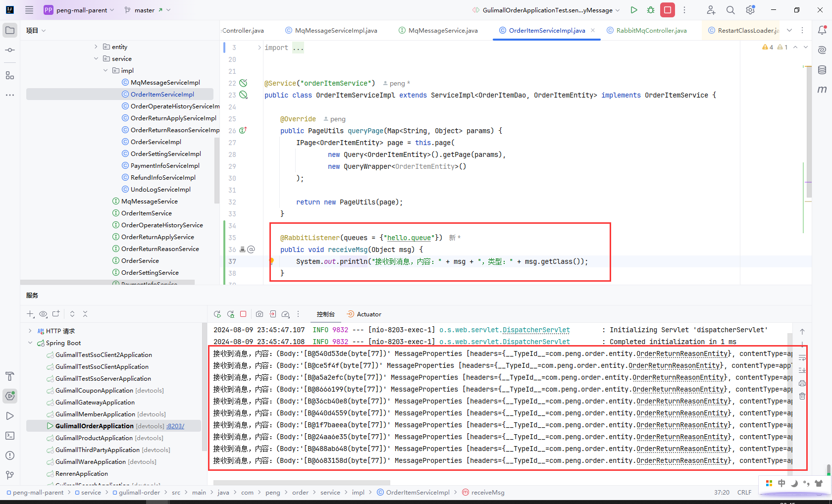The width and height of the screenshot is (832, 504).
Task: Stop the running process
Action: pyautogui.click(x=668, y=10)
